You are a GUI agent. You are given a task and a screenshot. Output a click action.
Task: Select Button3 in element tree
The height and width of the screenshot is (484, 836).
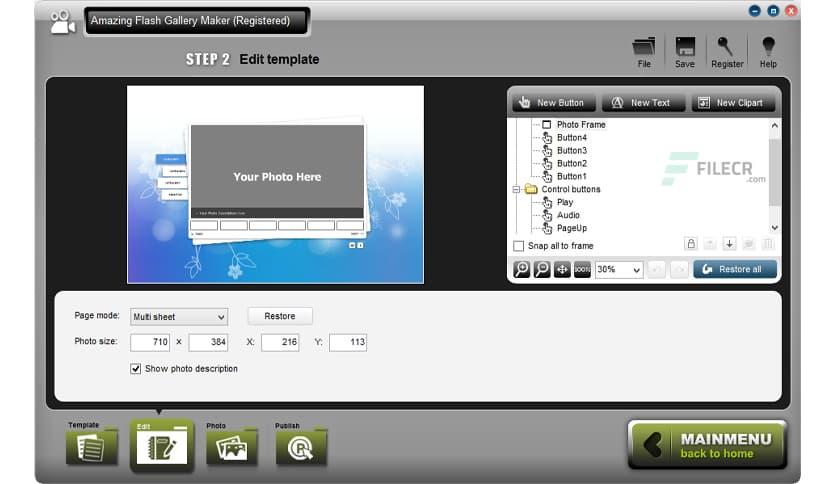[x=572, y=150]
